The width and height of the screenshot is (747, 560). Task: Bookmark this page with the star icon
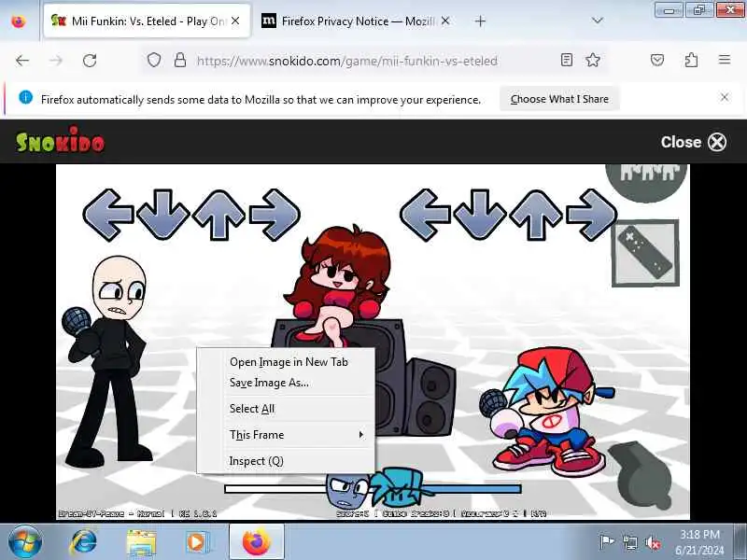pos(593,60)
